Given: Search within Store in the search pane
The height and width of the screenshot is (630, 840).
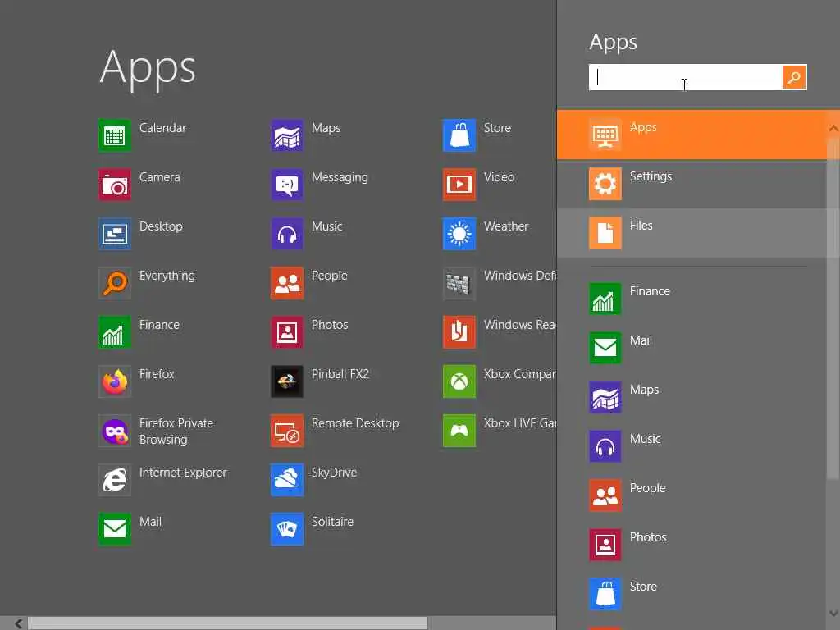Looking at the screenshot, I should tap(692, 594).
